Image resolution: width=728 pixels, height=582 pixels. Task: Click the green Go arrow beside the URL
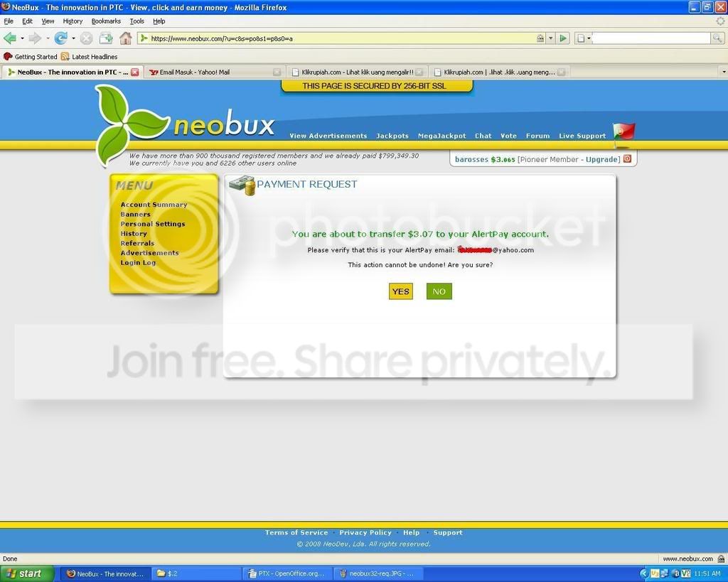coord(563,38)
